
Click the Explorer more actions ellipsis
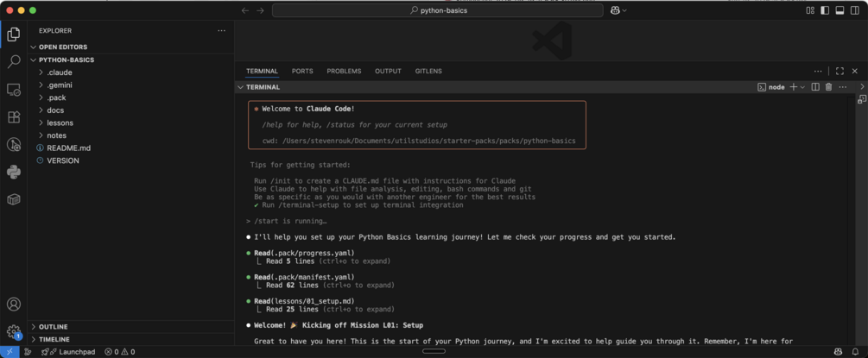[x=221, y=31]
